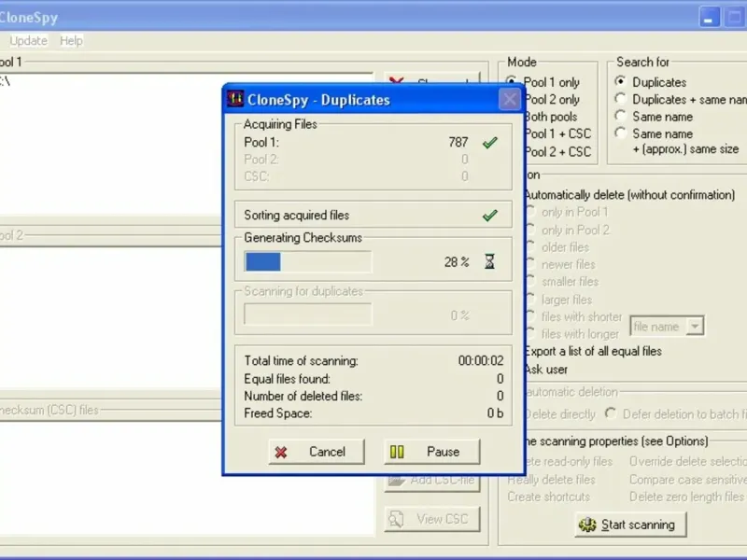
Task: Select the smaller files option
Action: [x=563, y=282]
